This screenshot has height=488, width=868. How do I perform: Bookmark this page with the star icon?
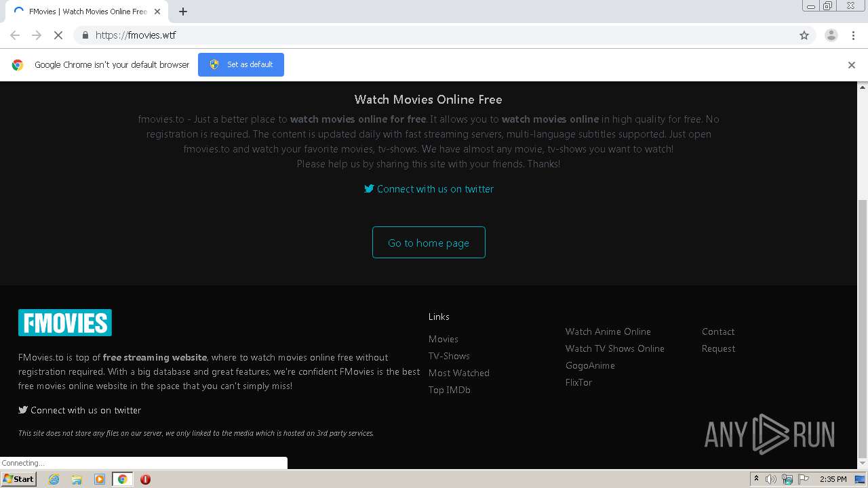804,35
